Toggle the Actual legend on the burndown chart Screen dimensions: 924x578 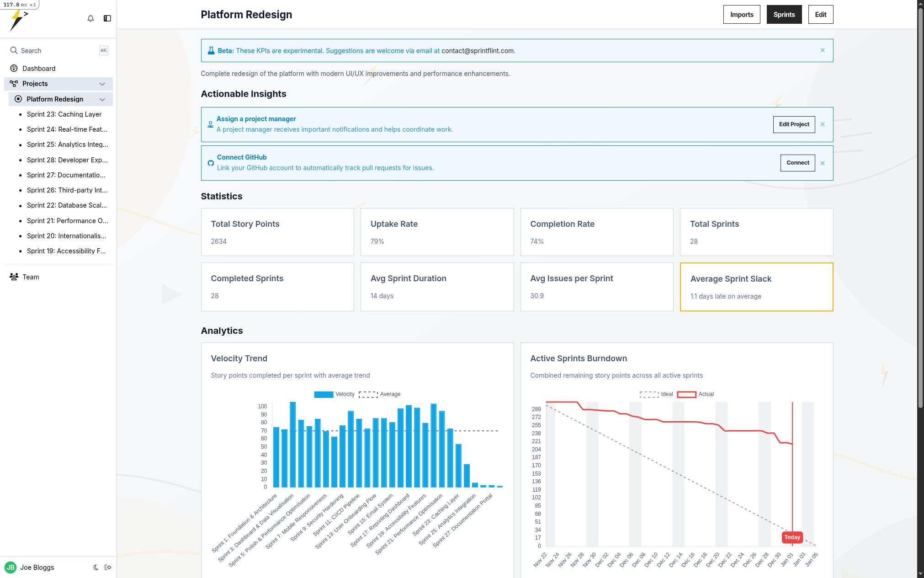(x=696, y=394)
